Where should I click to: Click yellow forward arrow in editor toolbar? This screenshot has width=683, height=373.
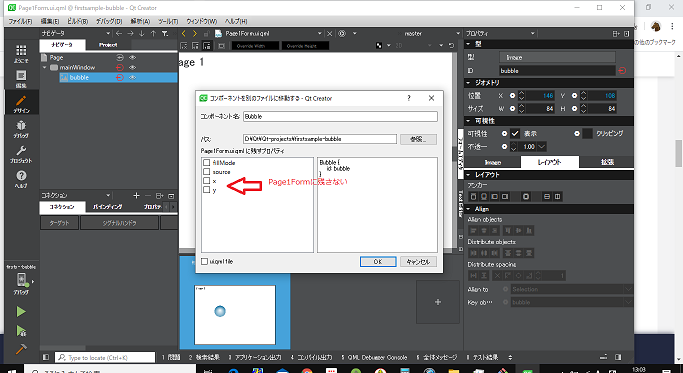(195, 34)
